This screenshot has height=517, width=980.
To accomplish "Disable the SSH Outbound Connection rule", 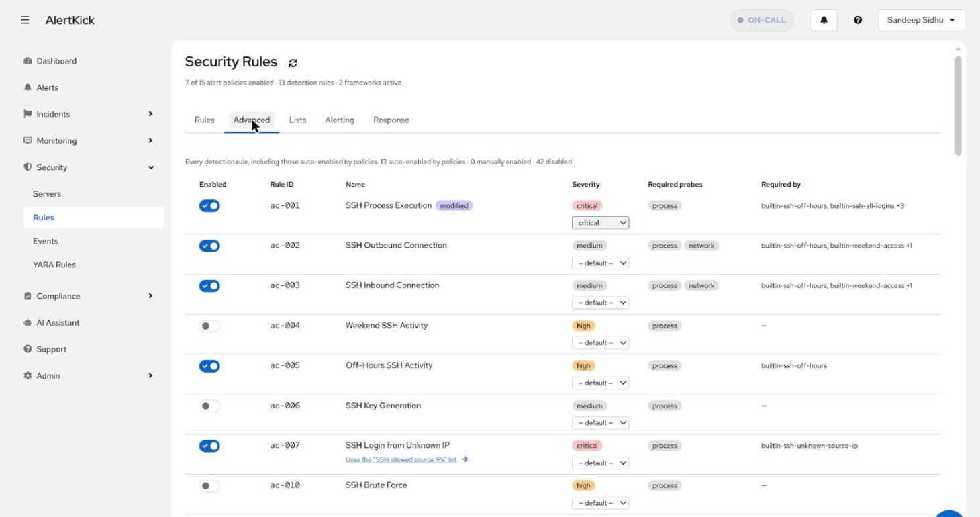I will pos(209,246).
